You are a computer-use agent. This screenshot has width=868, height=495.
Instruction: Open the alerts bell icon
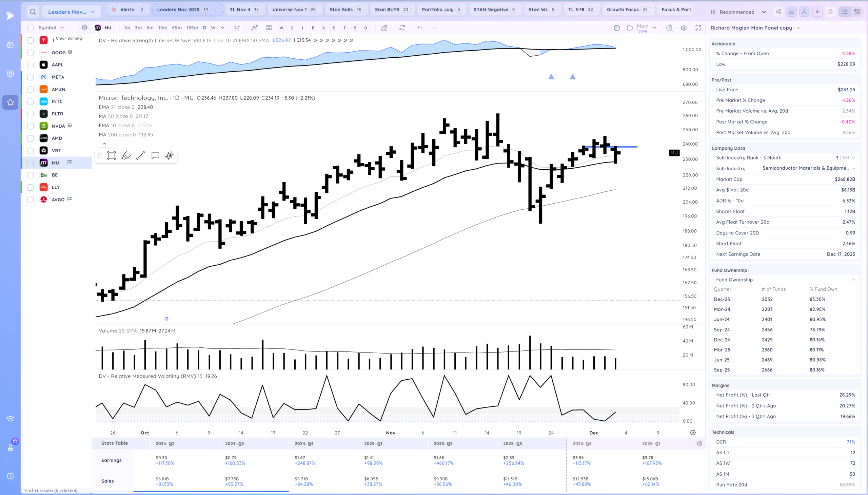tap(830, 12)
